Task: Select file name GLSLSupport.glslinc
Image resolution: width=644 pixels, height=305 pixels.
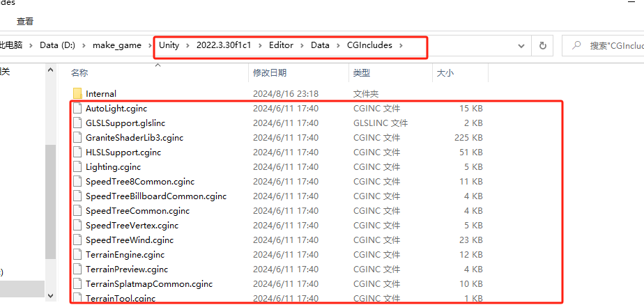Action: tap(125, 123)
